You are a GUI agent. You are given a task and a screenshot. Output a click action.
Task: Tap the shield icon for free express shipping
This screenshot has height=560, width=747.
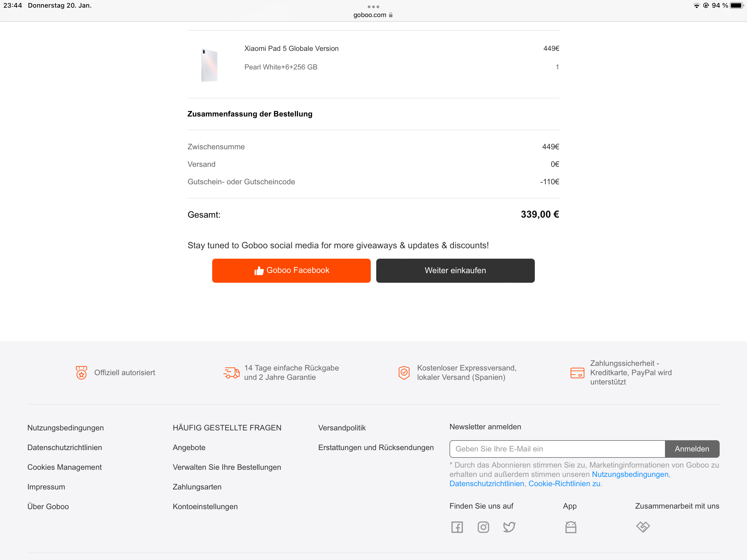[404, 372]
